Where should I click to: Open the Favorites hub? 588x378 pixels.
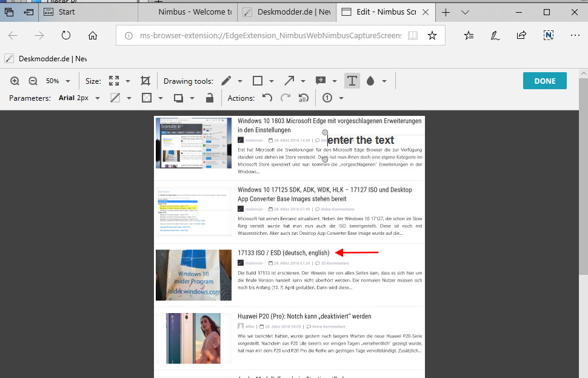[x=469, y=35]
